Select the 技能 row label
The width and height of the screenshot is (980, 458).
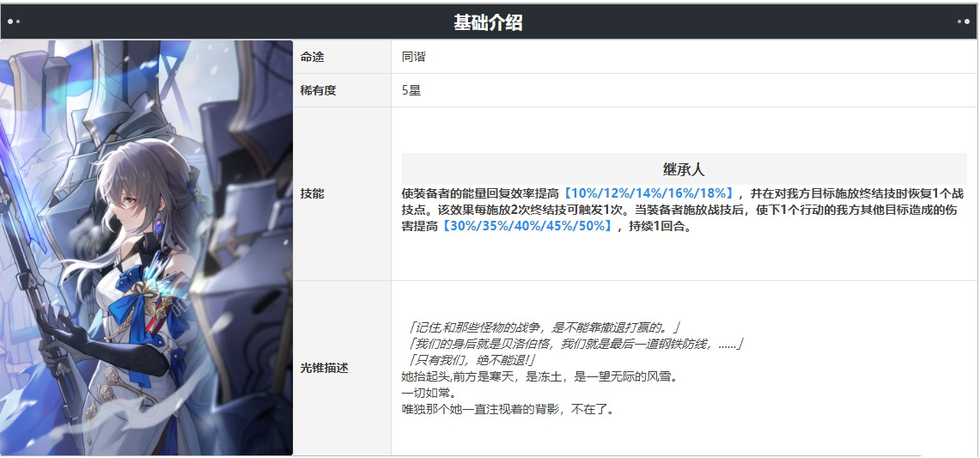click(312, 193)
